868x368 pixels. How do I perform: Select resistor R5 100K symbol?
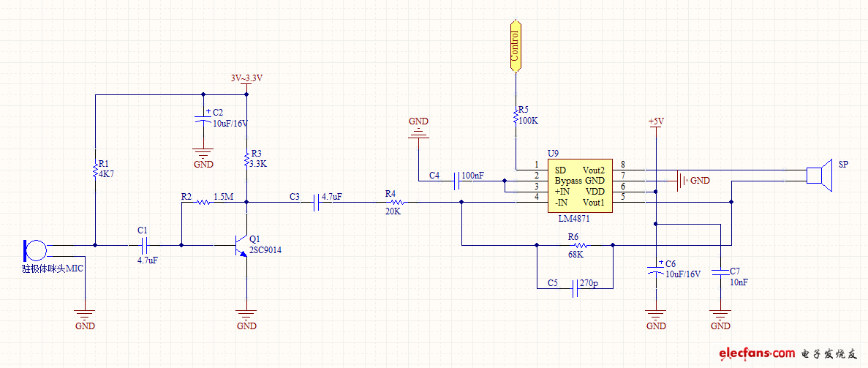point(516,116)
